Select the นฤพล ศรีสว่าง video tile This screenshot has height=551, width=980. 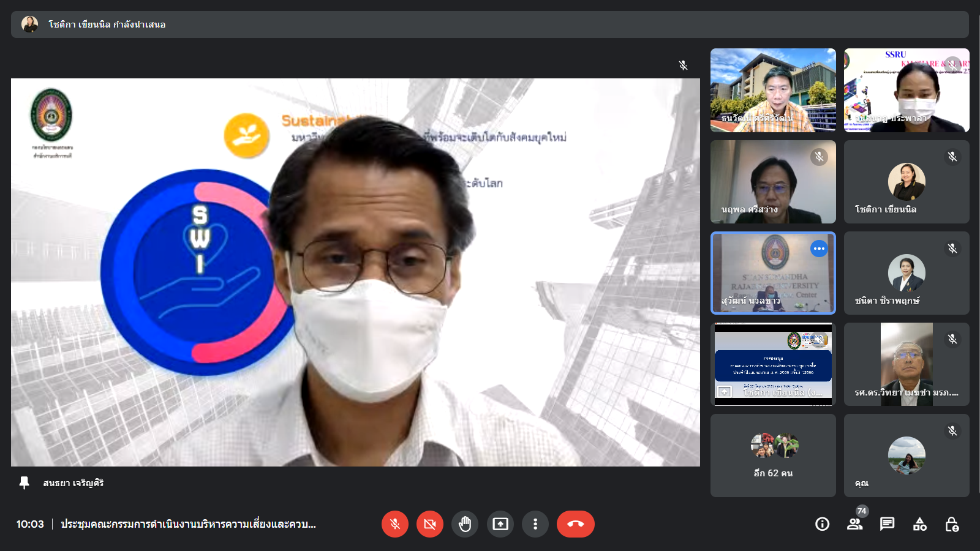click(x=773, y=182)
